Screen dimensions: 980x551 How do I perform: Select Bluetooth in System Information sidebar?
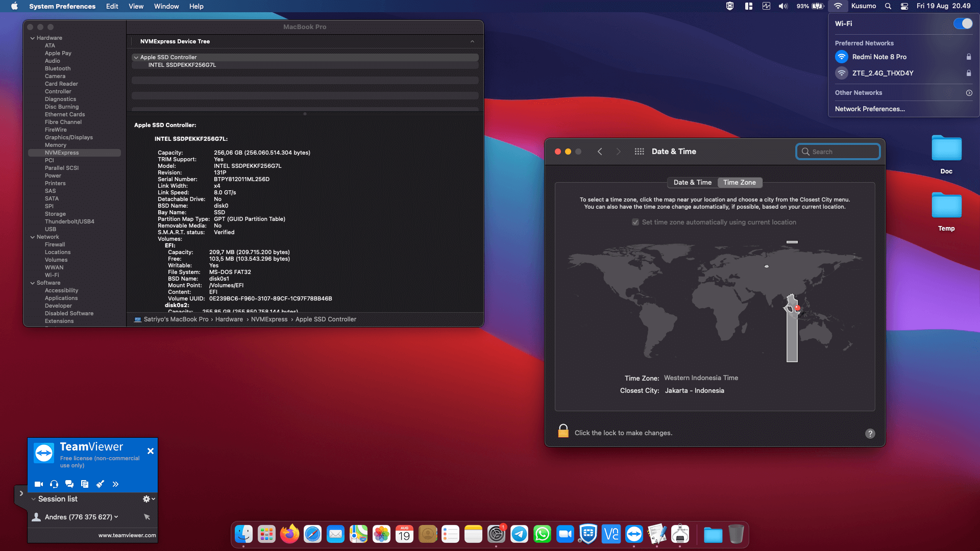(58, 68)
